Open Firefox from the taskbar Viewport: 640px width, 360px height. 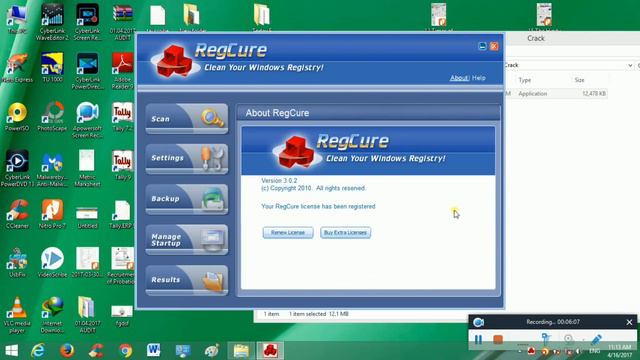tap(67, 350)
